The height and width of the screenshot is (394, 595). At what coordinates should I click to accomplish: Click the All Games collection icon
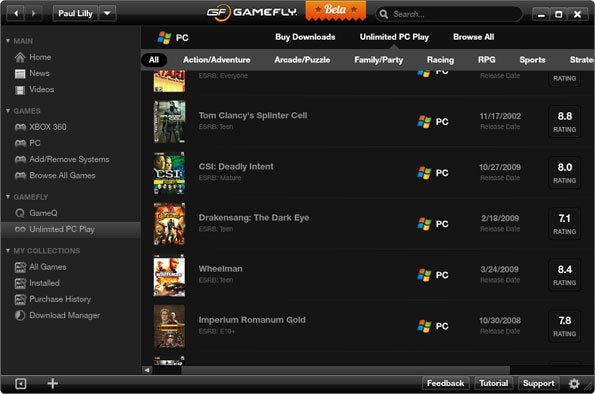[x=20, y=267]
